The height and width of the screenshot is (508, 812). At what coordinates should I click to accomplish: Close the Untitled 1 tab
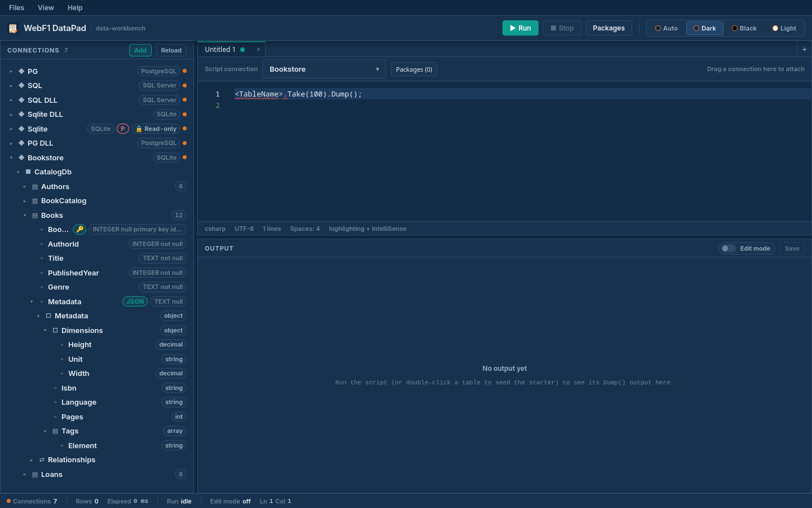coord(258,50)
